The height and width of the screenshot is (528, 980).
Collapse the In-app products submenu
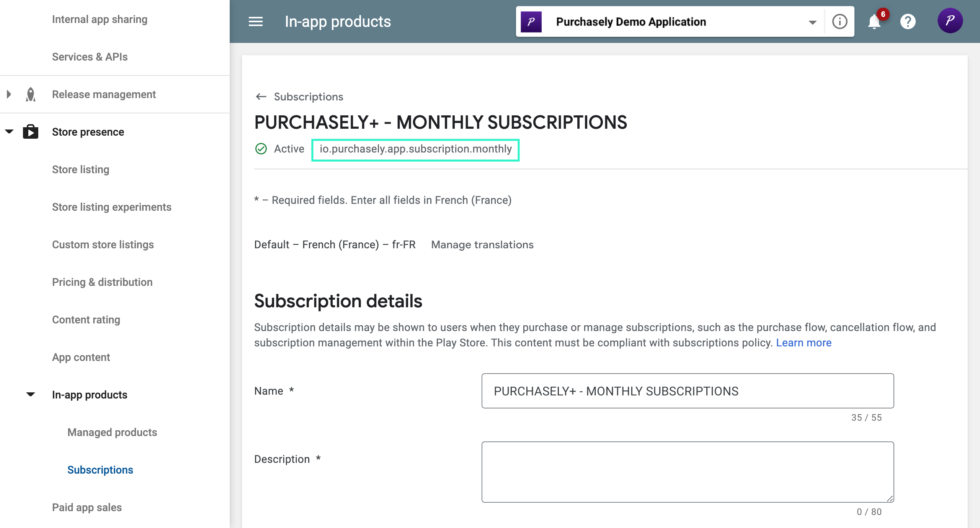tap(31, 394)
